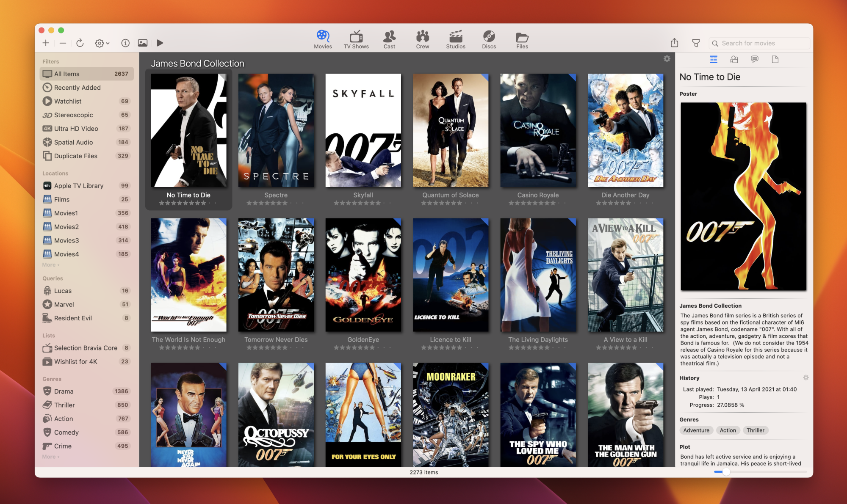Open Apple TV Library location
The width and height of the screenshot is (847, 504).
coord(87,186)
